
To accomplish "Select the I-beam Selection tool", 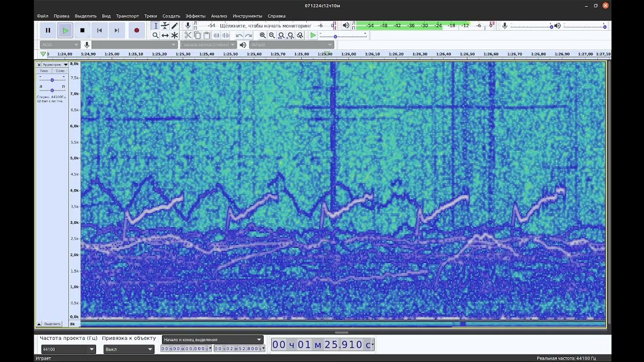I will [155, 26].
